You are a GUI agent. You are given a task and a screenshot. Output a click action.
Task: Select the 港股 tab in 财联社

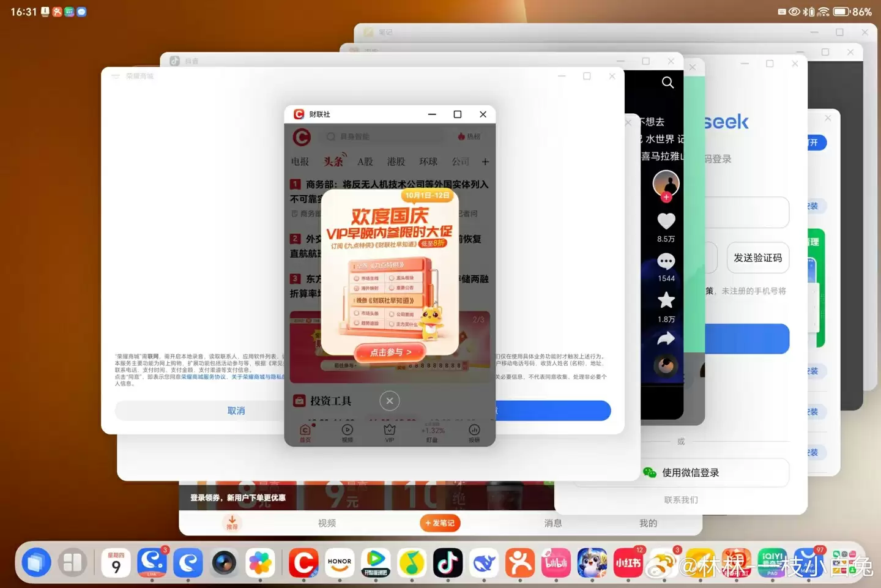(396, 162)
